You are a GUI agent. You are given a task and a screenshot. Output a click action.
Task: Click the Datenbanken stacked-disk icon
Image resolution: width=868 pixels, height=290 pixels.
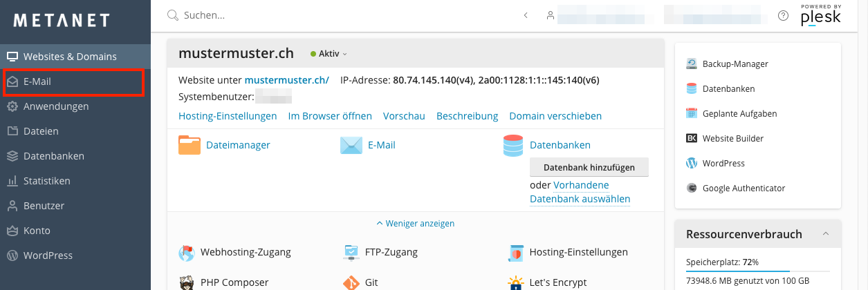tap(513, 145)
